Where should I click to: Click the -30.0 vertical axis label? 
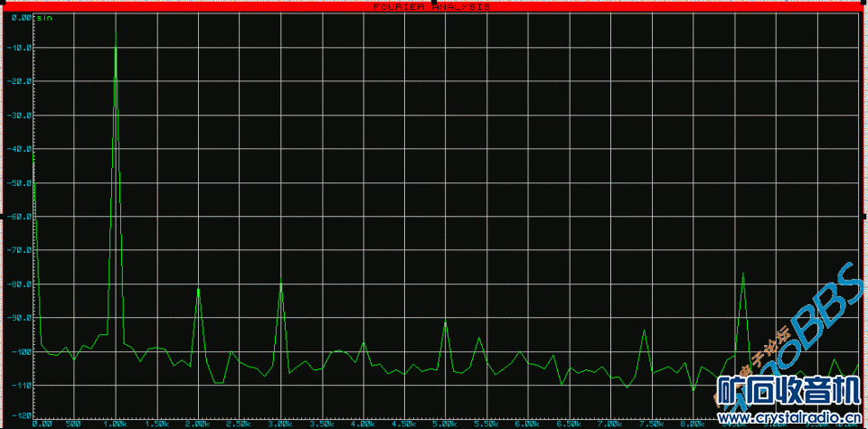[18, 116]
